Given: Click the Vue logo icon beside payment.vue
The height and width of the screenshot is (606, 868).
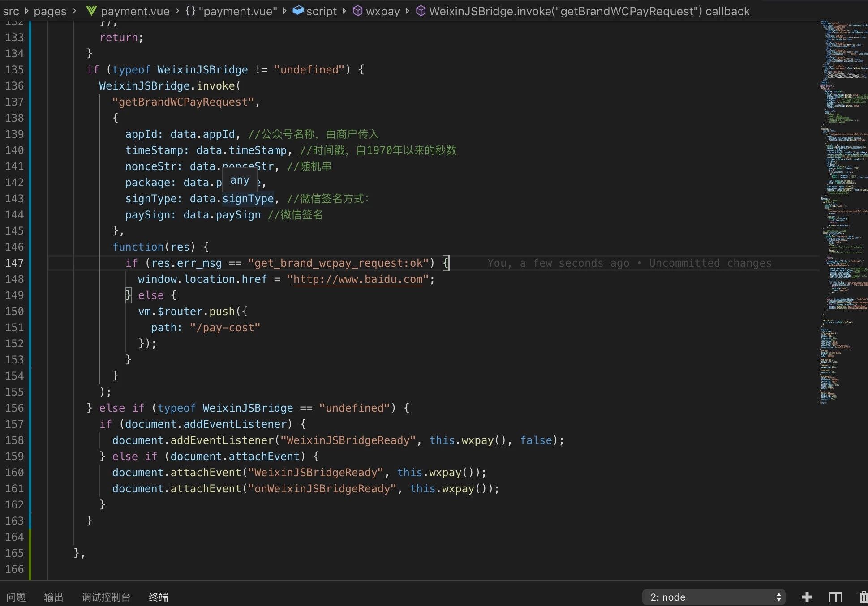Looking at the screenshot, I should 91,11.
